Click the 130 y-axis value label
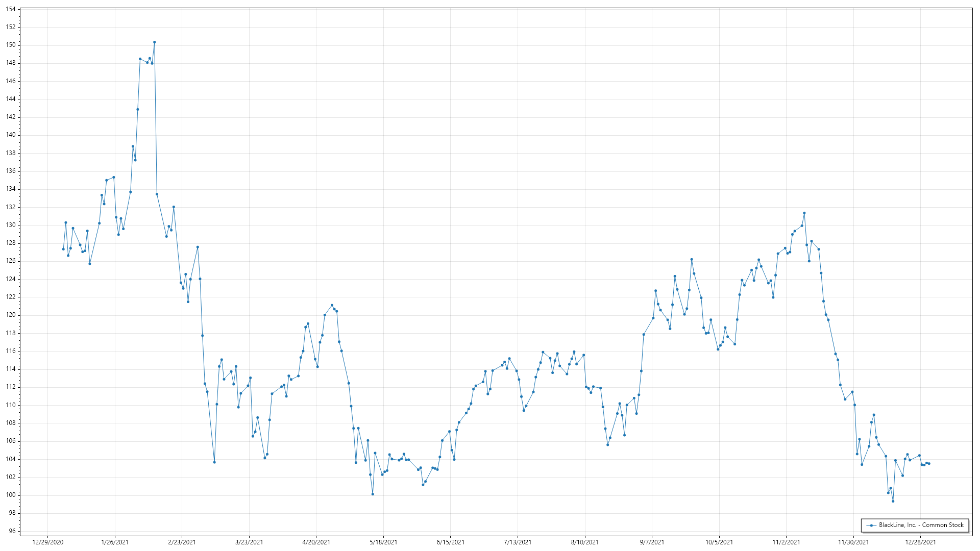This screenshot has height=551, width=980. point(11,225)
